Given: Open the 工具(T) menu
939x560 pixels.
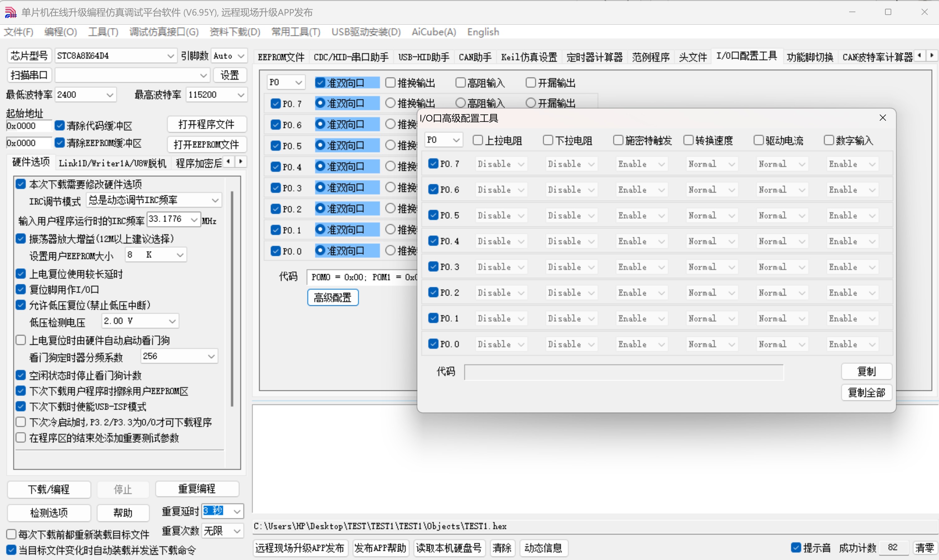Looking at the screenshot, I should [x=103, y=32].
